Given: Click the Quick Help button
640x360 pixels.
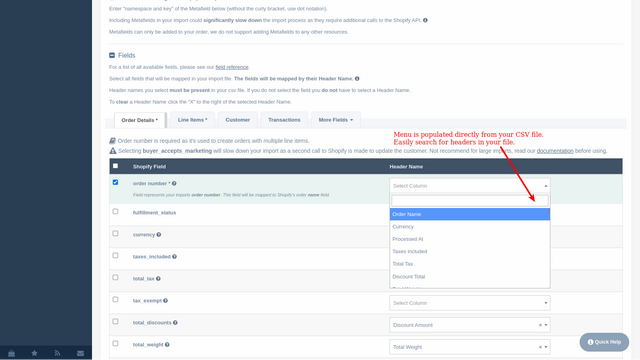Looking at the screenshot, I should coord(604,342).
